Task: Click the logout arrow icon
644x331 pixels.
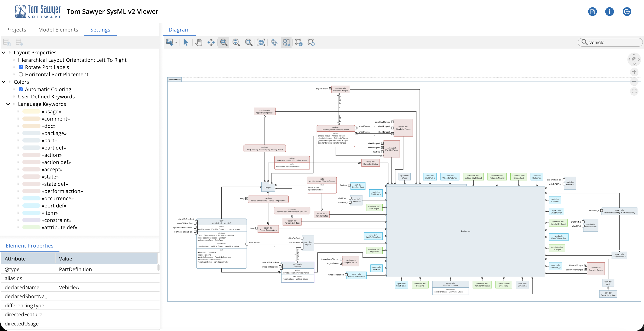Action: click(x=627, y=12)
